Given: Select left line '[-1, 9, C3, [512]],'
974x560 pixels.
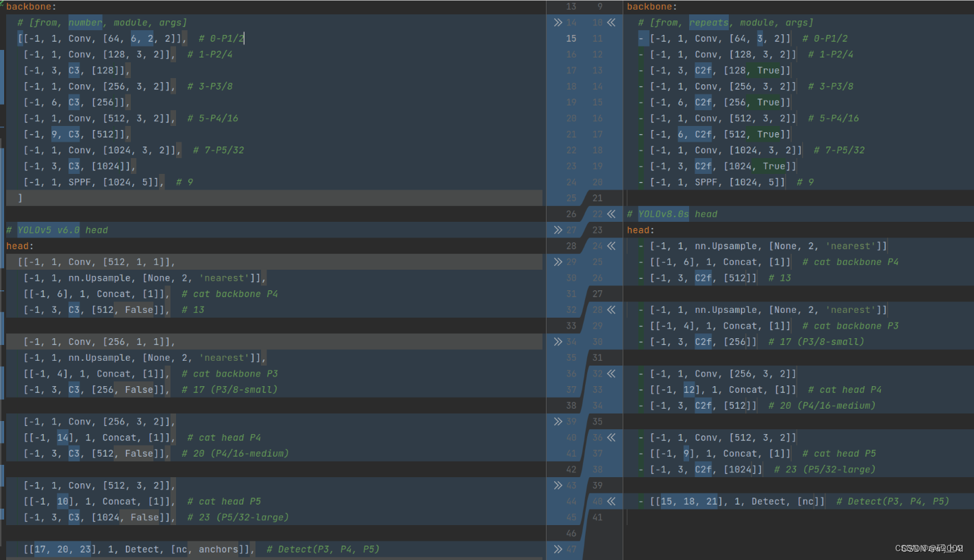Looking at the screenshot, I should (x=77, y=134).
